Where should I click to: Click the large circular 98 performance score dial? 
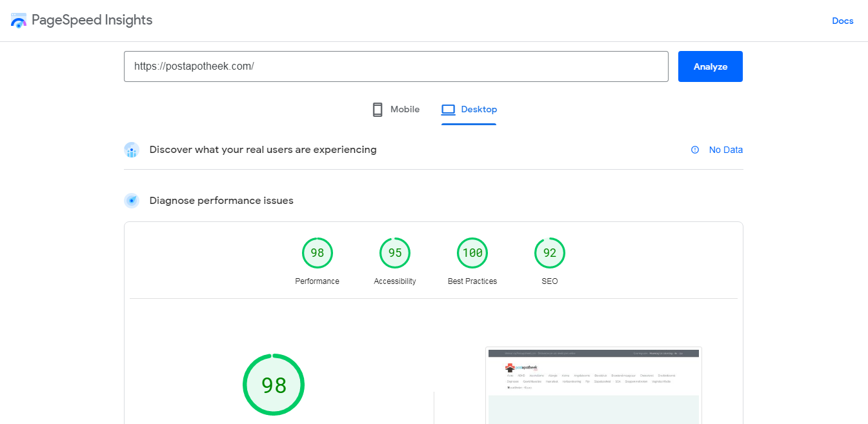[274, 384]
